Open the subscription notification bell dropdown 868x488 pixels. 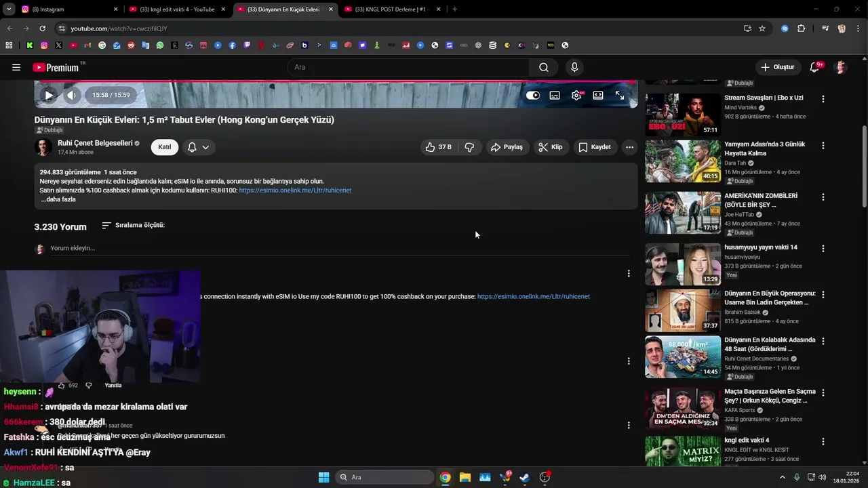[199, 147]
